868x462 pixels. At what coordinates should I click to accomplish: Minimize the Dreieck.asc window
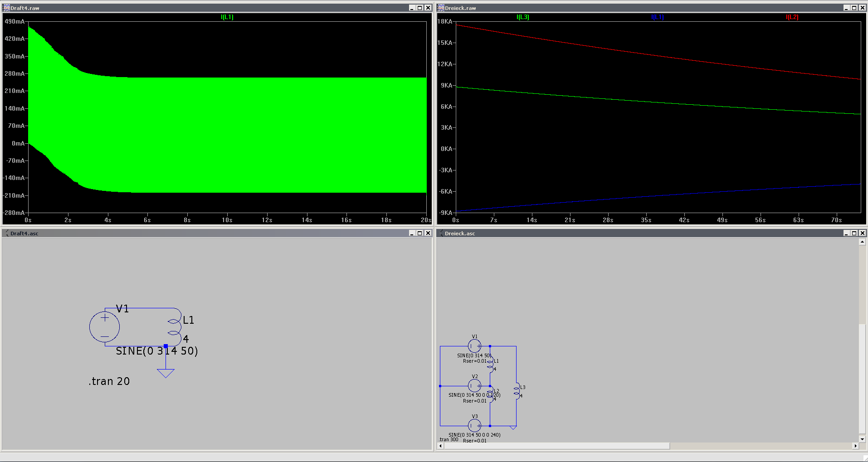coord(846,233)
